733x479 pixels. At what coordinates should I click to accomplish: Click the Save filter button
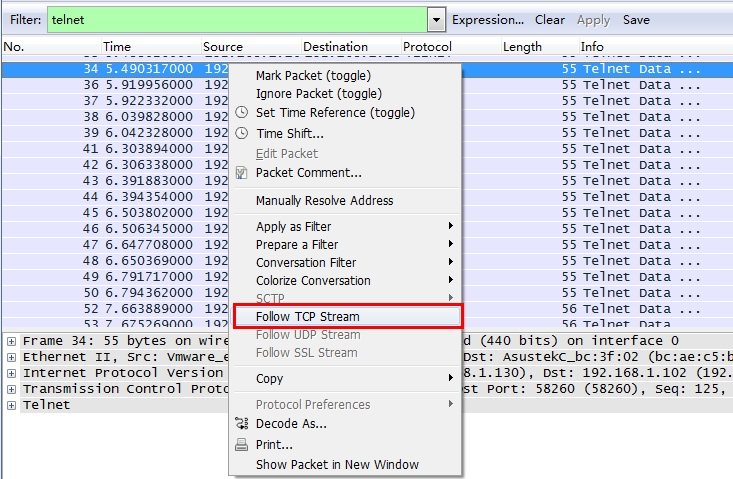tap(636, 20)
